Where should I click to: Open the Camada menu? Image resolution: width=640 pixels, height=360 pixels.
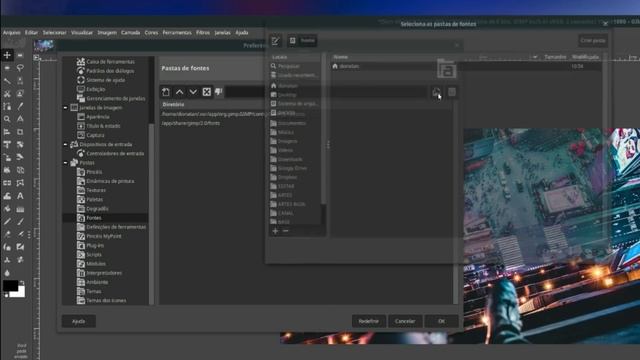click(130, 32)
